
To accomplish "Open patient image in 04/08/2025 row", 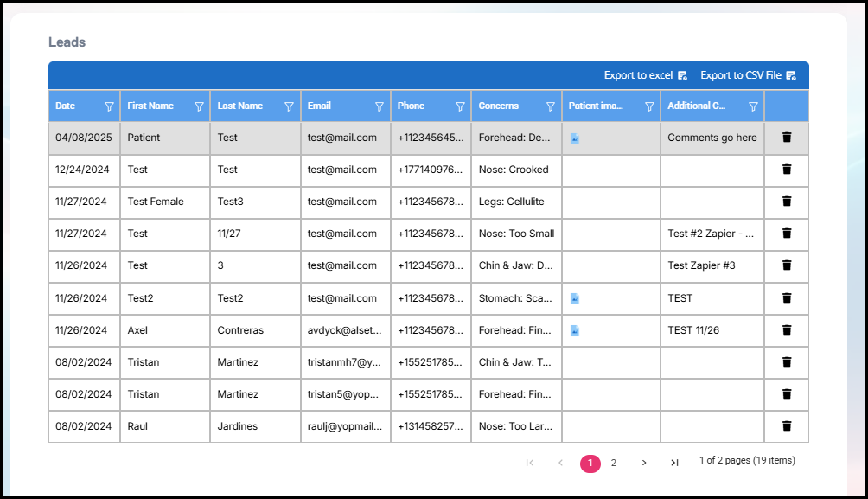I will pos(575,138).
